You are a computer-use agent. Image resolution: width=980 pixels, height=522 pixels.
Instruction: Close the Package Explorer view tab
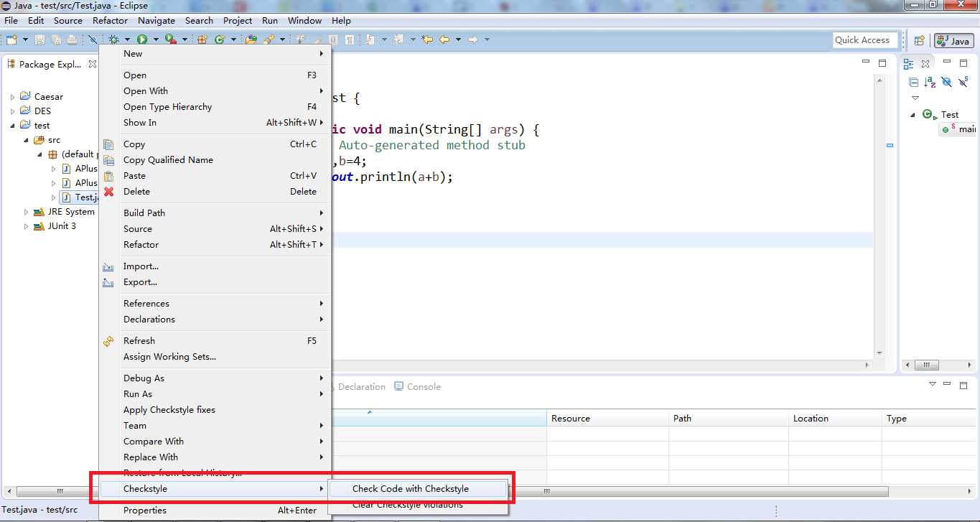92,64
